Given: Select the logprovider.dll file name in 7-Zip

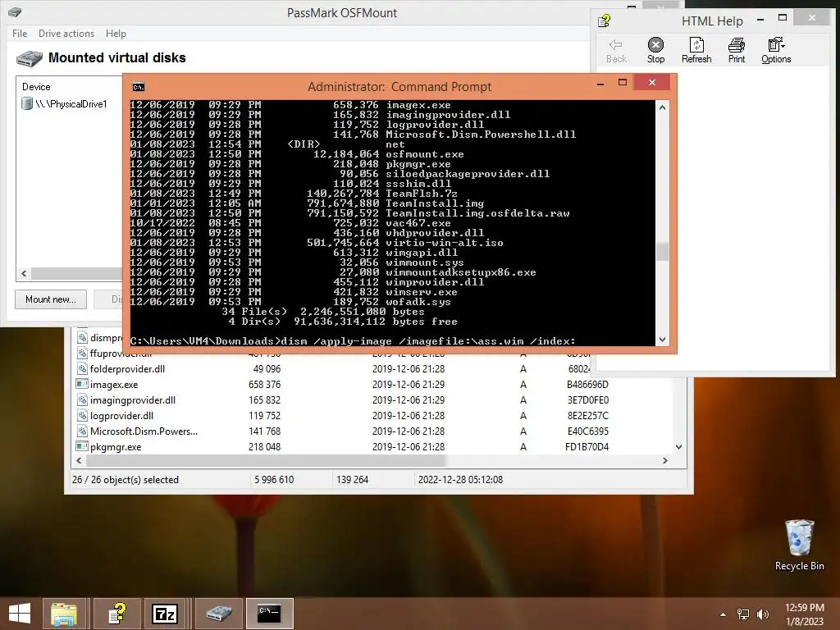Looking at the screenshot, I should [x=121, y=415].
